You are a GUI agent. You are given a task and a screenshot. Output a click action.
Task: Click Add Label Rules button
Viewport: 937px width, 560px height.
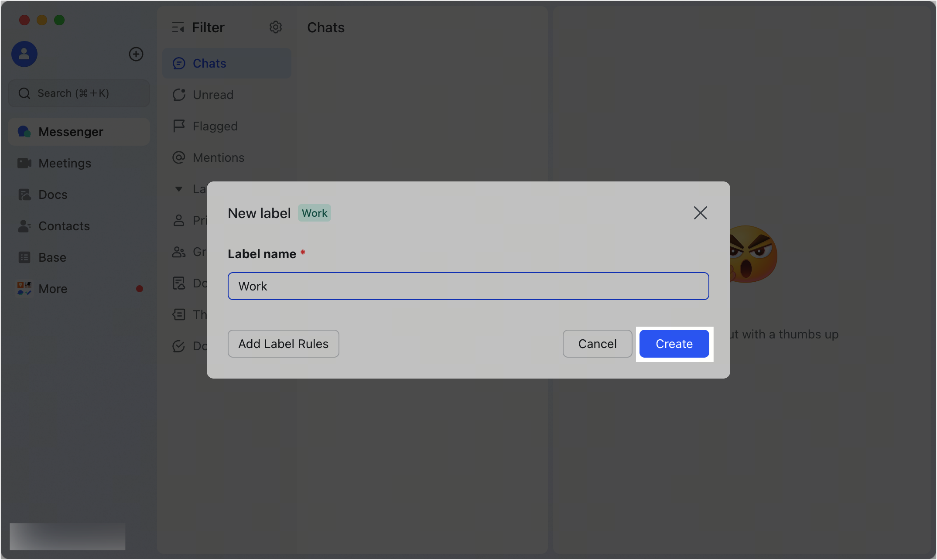[283, 344]
